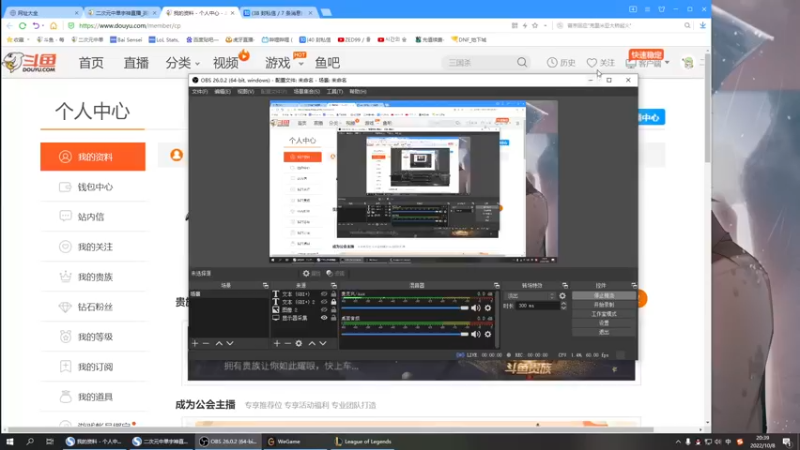800x450 pixels.
Task: Pop out the Scenes dock panel
Action: 265,286
